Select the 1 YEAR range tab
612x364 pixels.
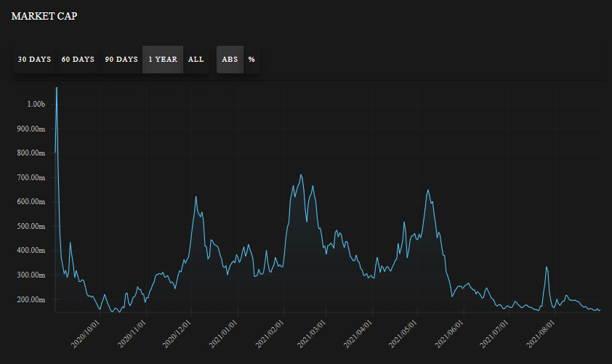163,60
